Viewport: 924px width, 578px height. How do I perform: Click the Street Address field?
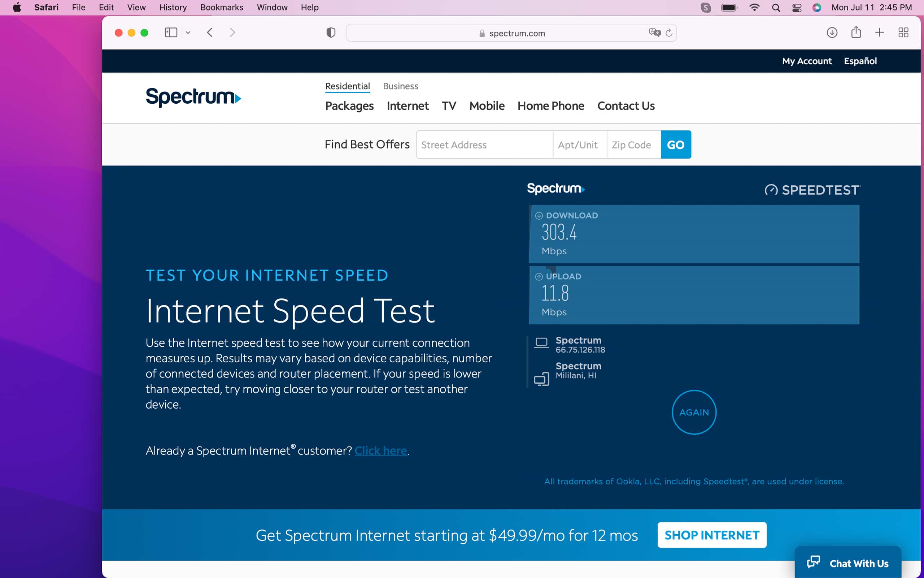point(484,145)
